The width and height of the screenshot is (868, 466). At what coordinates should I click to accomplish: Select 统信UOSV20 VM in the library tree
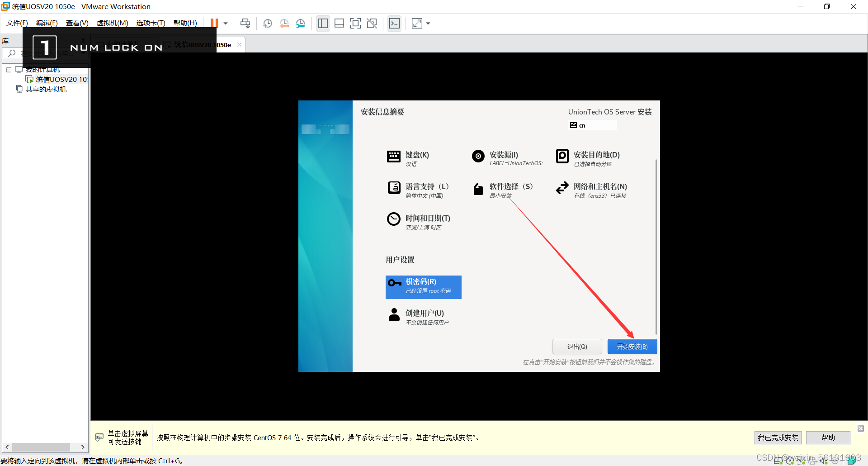coord(57,80)
